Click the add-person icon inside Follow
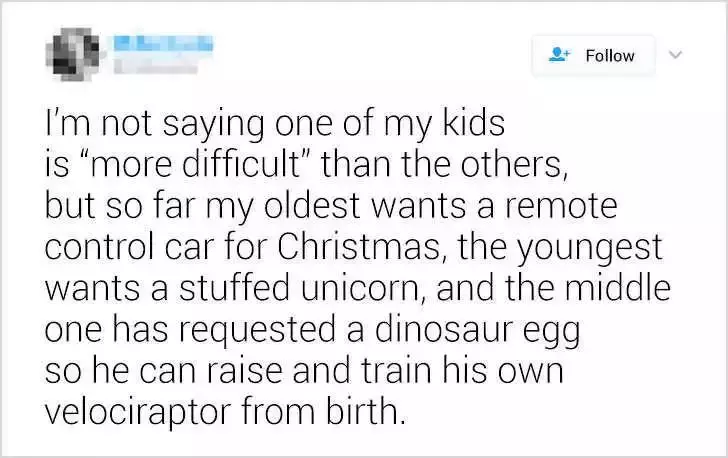Viewport: 728px width, 458px height. pyautogui.click(x=559, y=55)
